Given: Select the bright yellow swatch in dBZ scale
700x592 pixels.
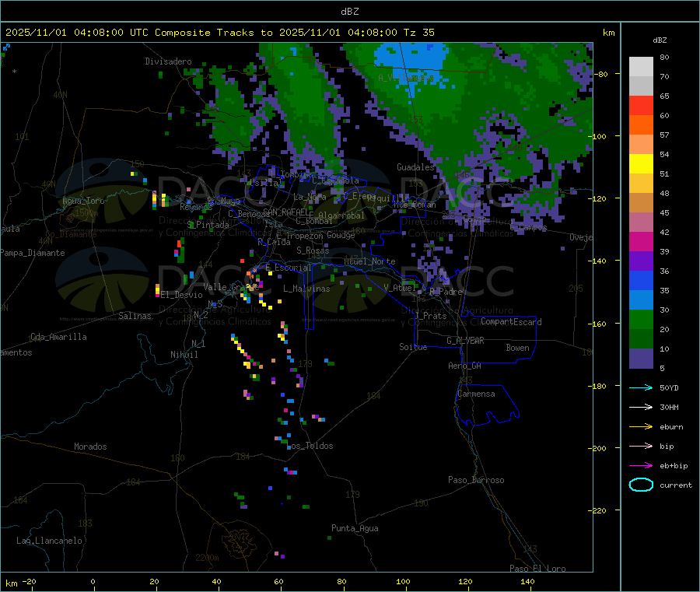Looking at the screenshot, I should coord(641,164).
